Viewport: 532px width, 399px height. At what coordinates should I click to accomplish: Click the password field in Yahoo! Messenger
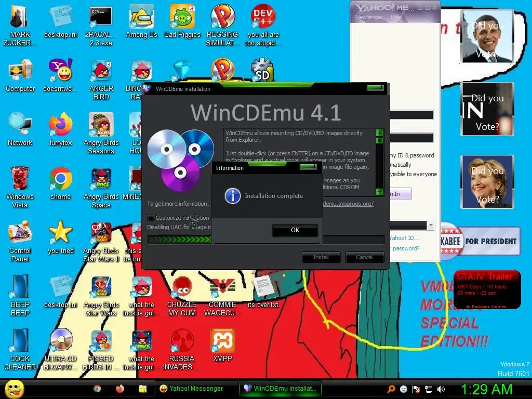pyautogui.click(x=411, y=137)
